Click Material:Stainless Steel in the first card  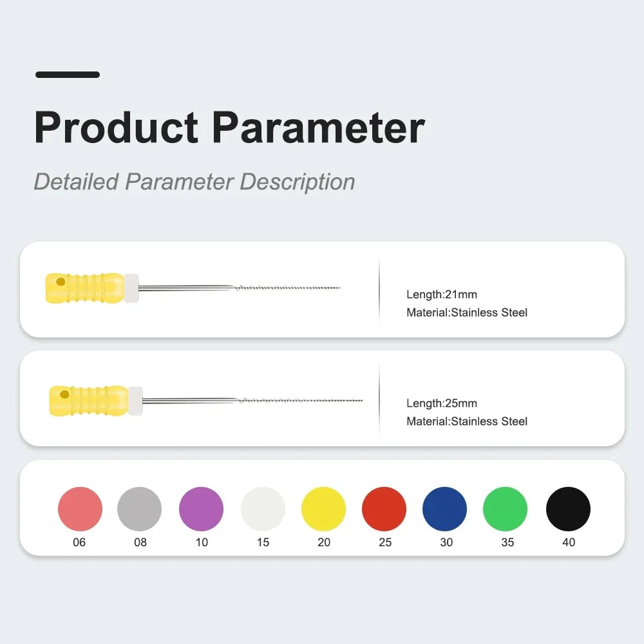click(467, 312)
